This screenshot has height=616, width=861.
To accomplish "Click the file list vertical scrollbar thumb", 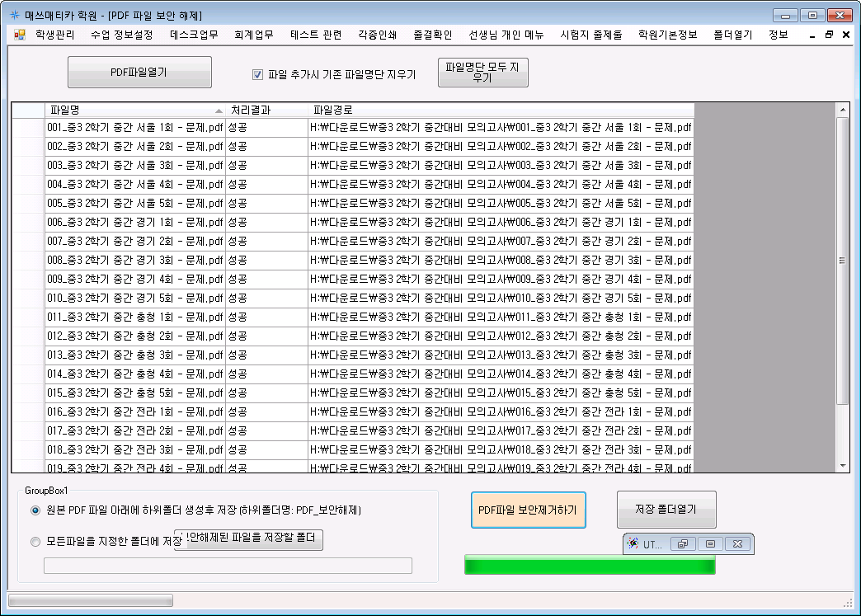I will click(842, 261).
